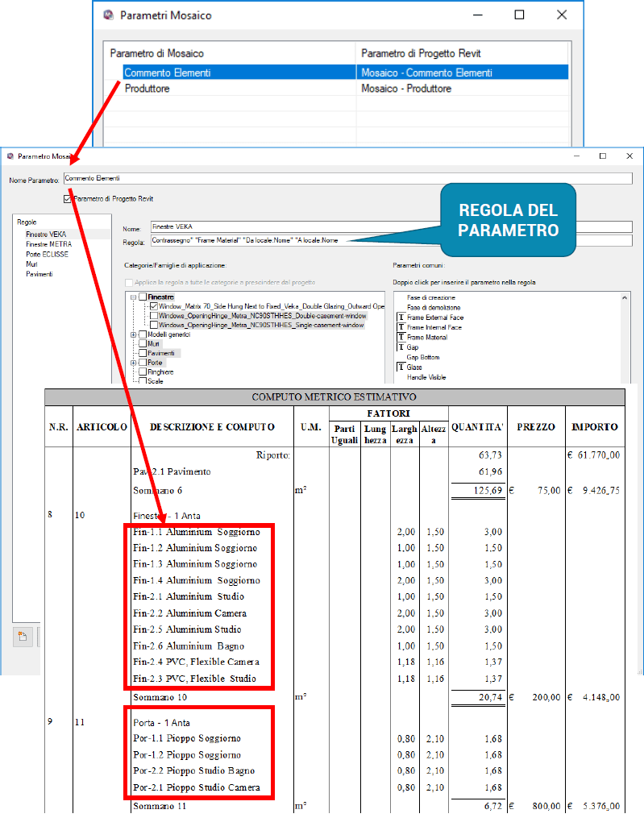Select the Porte ECLISSE rule
The width and height of the screenshot is (644, 818).
point(47,254)
